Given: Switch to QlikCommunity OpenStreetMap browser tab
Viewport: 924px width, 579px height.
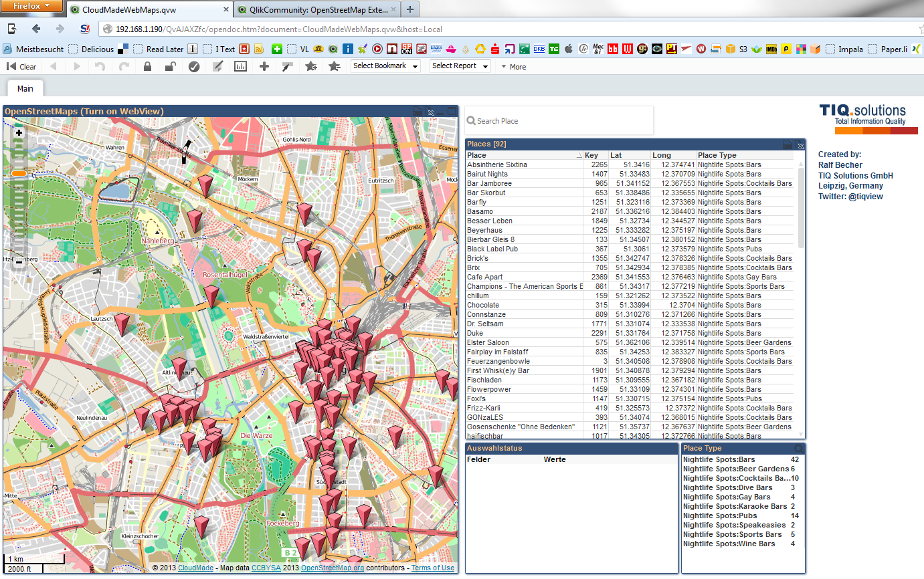Looking at the screenshot, I should pos(316,9).
